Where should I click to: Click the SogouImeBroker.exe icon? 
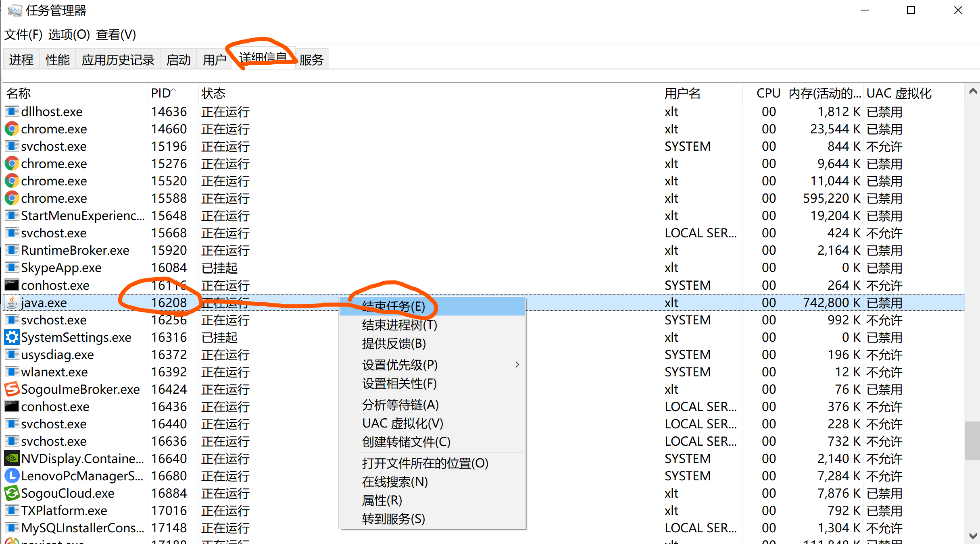coord(12,389)
